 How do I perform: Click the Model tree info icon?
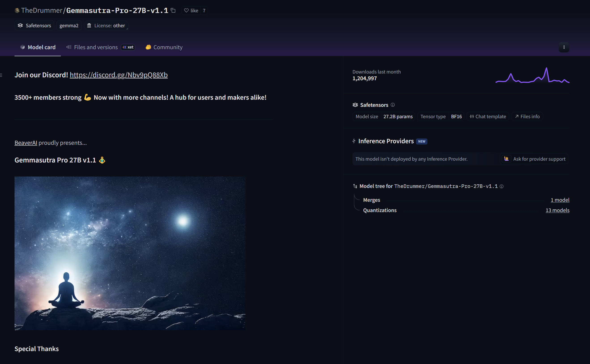pos(502,186)
